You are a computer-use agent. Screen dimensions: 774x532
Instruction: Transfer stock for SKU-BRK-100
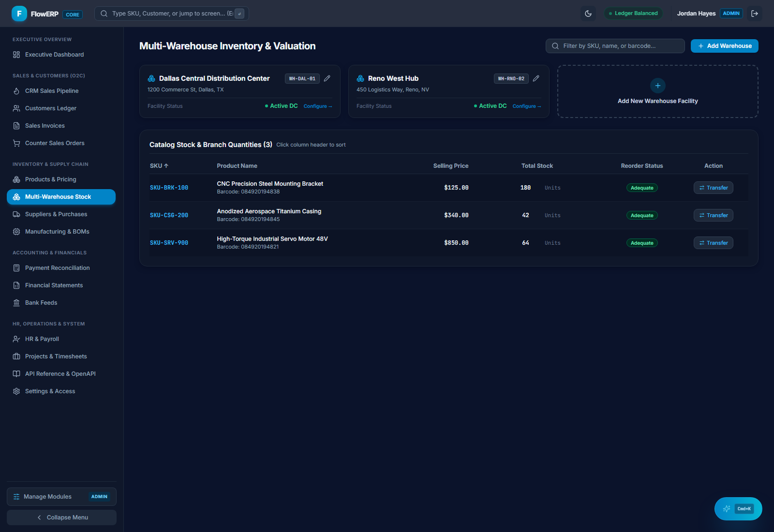coord(714,188)
